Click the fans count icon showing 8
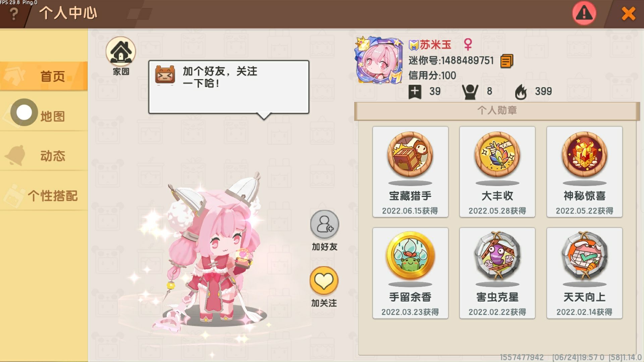This screenshot has width=644, height=362. click(470, 92)
